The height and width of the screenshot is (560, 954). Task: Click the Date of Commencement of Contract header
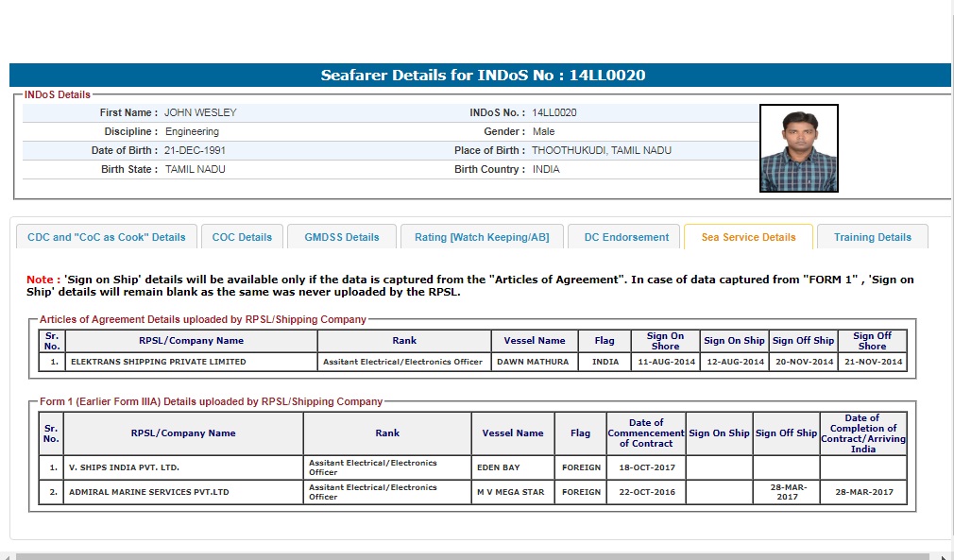[x=645, y=433]
